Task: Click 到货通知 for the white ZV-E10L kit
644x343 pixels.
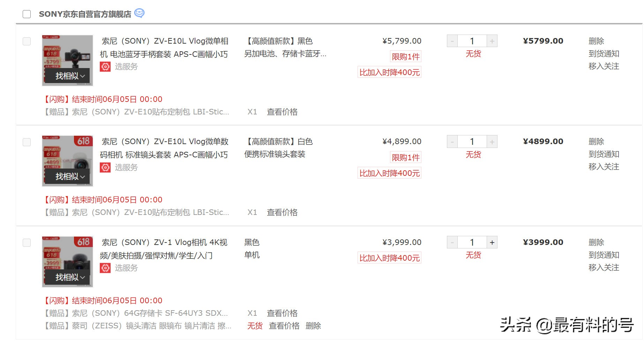Action: (604, 154)
